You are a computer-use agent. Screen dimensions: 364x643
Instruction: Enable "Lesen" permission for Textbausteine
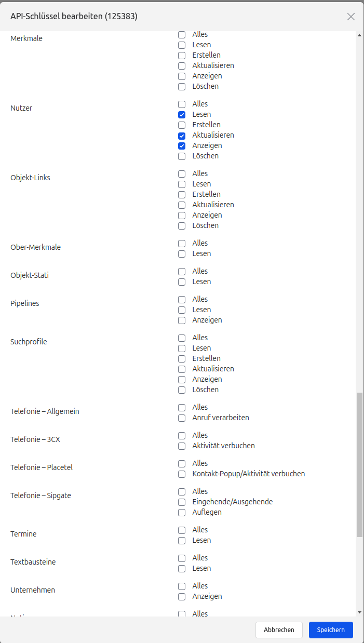pyautogui.click(x=182, y=568)
